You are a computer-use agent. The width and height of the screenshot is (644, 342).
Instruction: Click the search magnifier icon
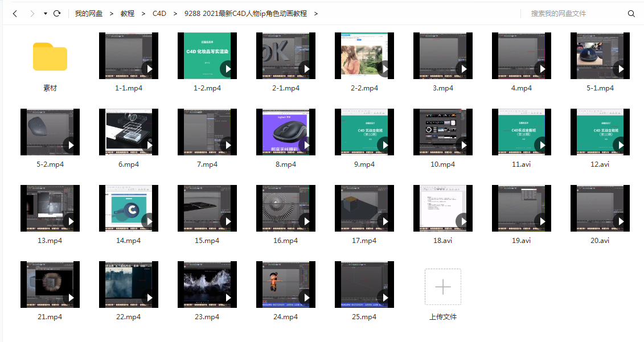631,13
